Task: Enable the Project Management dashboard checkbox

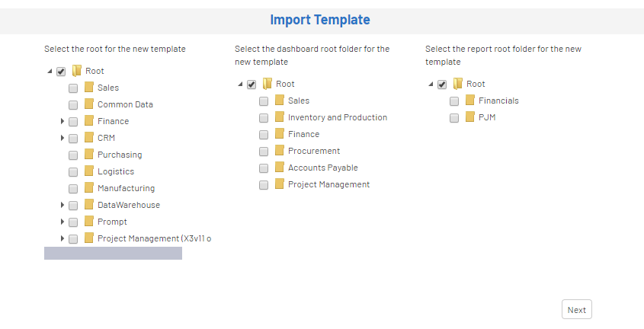Action: (264, 185)
